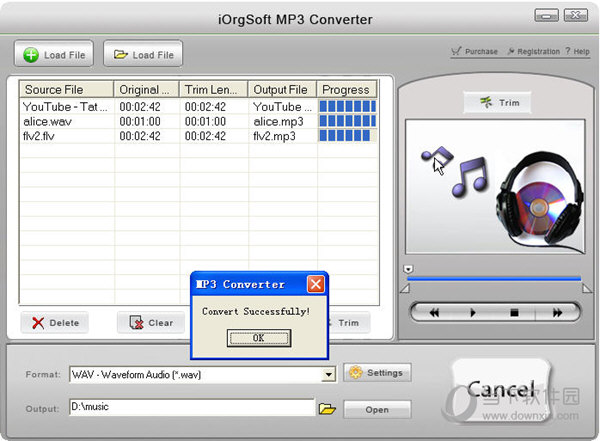The width and height of the screenshot is (600, 441).
Task: Click the Format combo box showing WAV
Action: pos(203,374)
